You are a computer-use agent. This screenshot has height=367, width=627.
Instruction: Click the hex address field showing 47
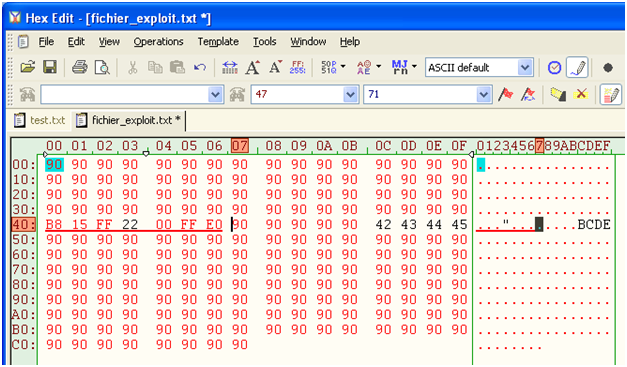297,95
